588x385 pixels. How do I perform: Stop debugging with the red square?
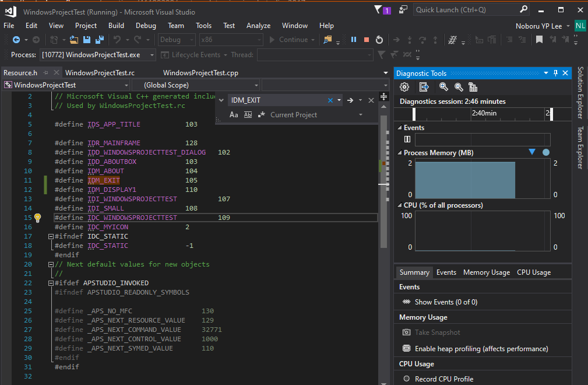coord(367,40)
